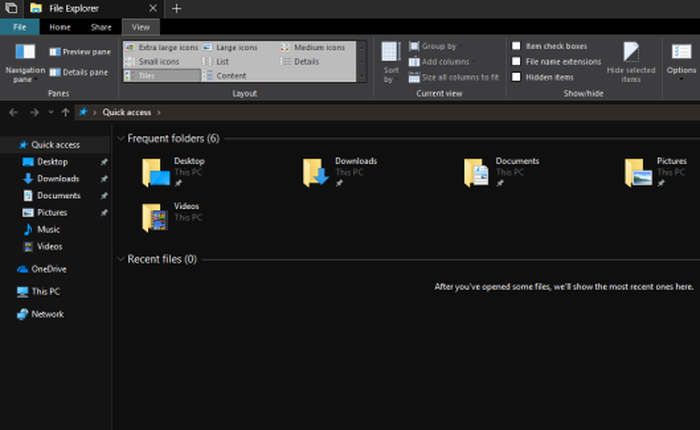Image resolution: width=700 pixels, height=430 pixels.
Task: Switch layout to Details
Action: click(x=300, y=62)
